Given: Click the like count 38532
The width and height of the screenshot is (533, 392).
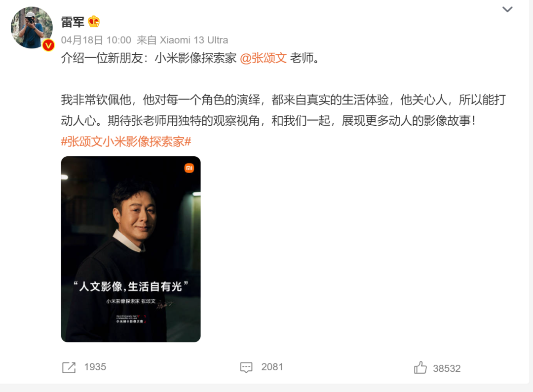Looking at the screenshot, I should click(447, 368).
